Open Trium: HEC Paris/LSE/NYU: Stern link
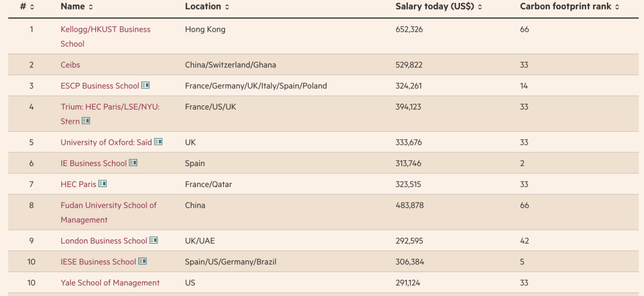 click(110, 114)
